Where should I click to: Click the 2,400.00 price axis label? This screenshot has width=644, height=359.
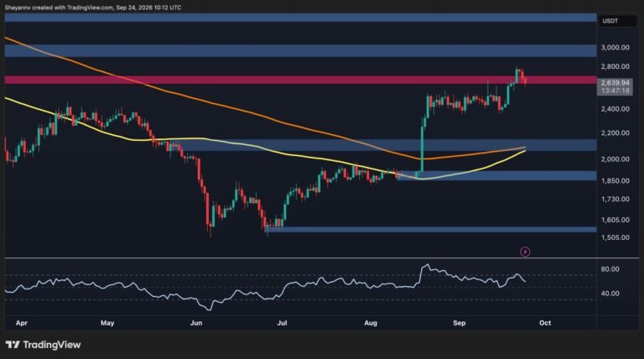[615, 109]
